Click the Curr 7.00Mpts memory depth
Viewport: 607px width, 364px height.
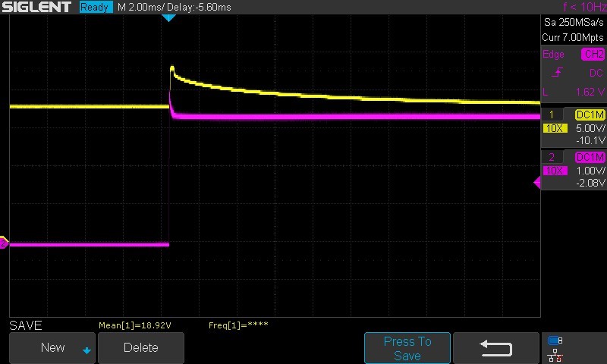pyautogui.click(x=573, y=37)
